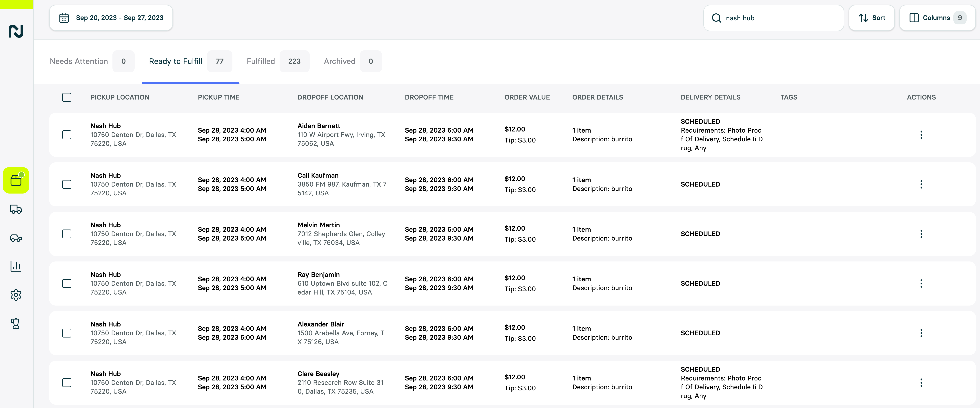Click the Melvin Martin dropoff name
This screenshot has width=980, height=408.
click(318, 225)
